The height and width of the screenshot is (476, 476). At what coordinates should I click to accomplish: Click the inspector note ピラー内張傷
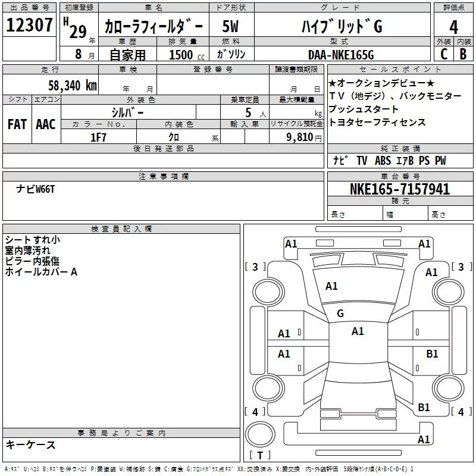click(x=32, y=261)
